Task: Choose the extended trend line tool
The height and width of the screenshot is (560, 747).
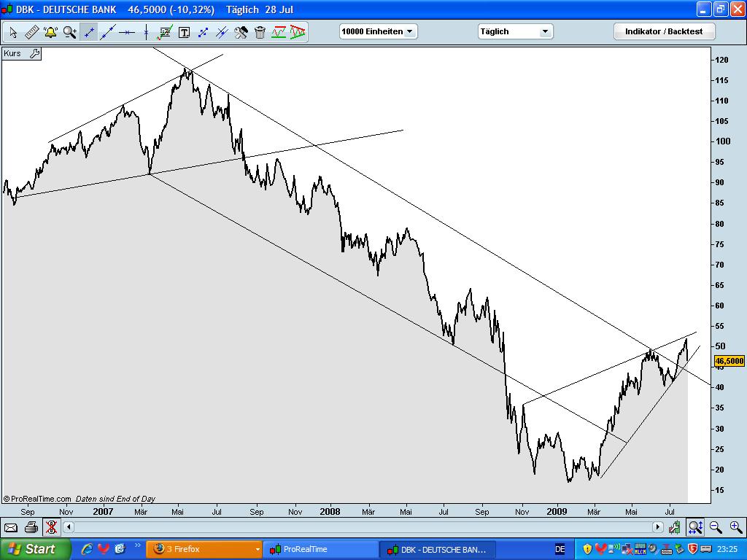Action: pos(108,32)
